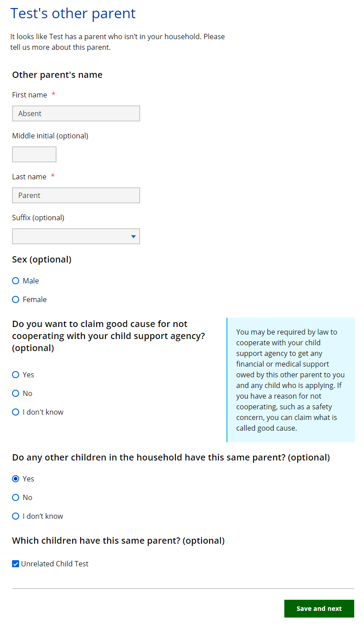Choose No for claiming good cause
The width and height of the screenshot is (364, 630).
coord(16,393)
